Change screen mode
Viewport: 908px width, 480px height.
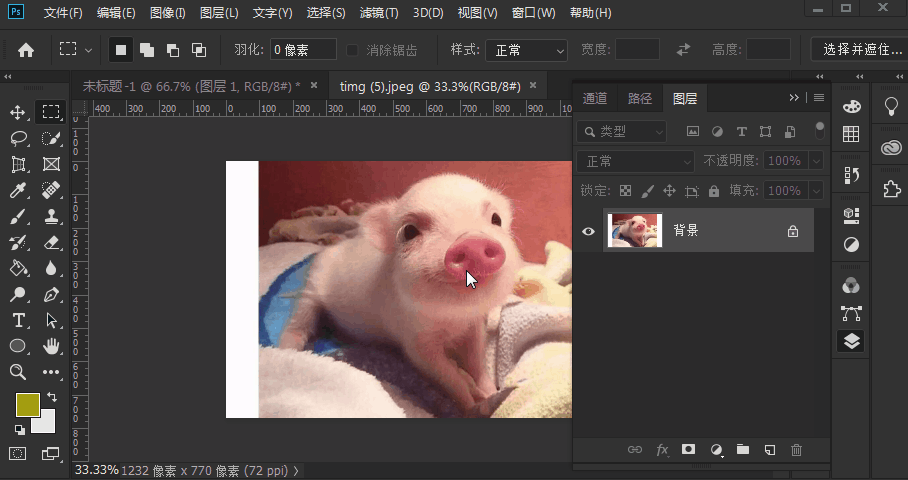50,453
